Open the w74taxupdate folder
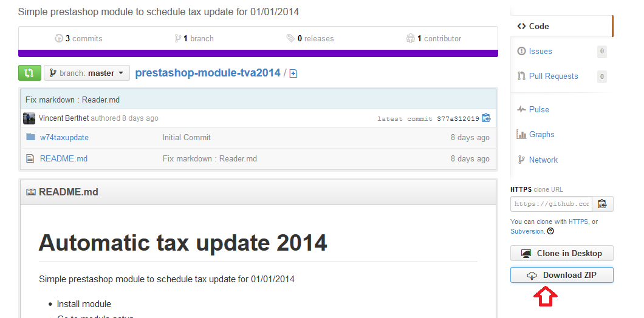Viewport: 644px width, 318px height. 64,138
